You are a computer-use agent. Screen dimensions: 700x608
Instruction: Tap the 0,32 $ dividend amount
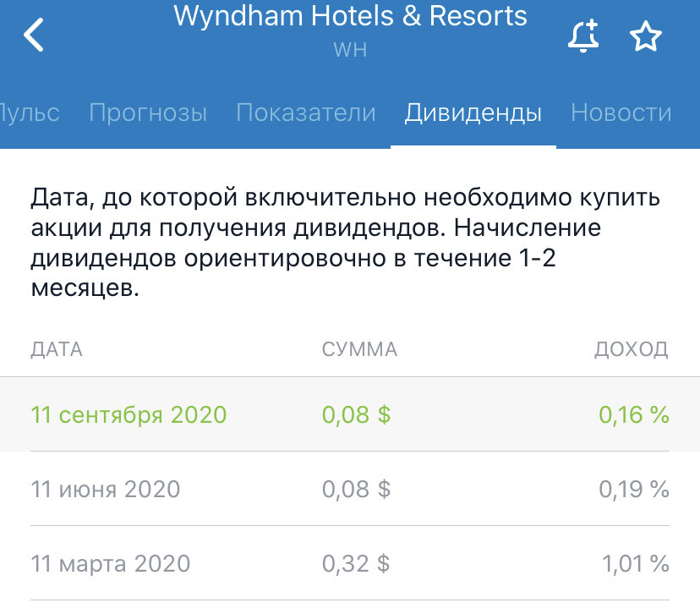[x=356, y=563]
